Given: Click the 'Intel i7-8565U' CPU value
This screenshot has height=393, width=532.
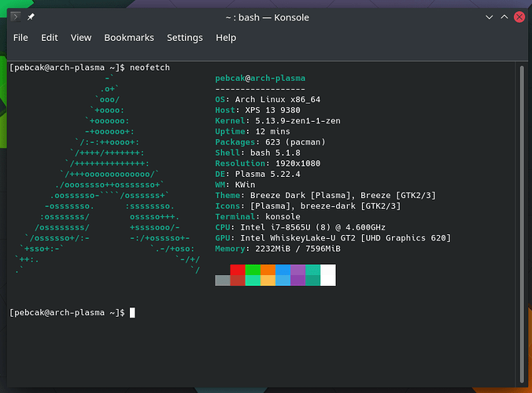Looking at the screenshot, I should [275, 227].
